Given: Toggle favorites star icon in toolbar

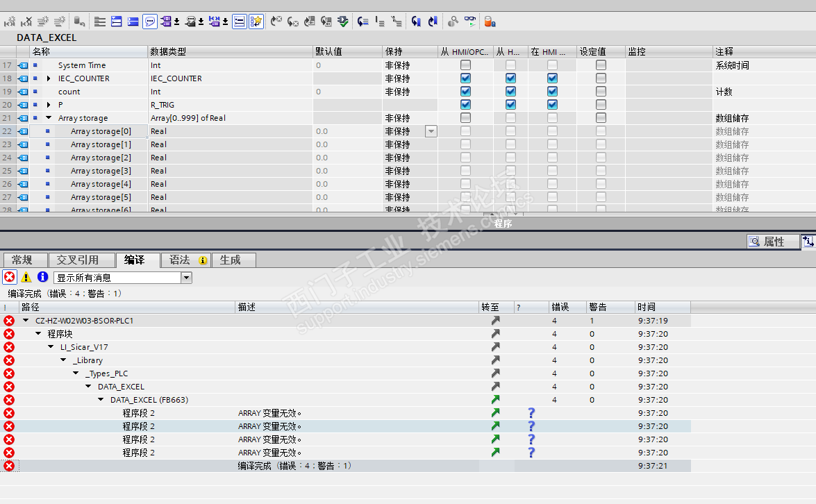Looking at the screenshot, I should pyautogui.click(x=256, y=22).
